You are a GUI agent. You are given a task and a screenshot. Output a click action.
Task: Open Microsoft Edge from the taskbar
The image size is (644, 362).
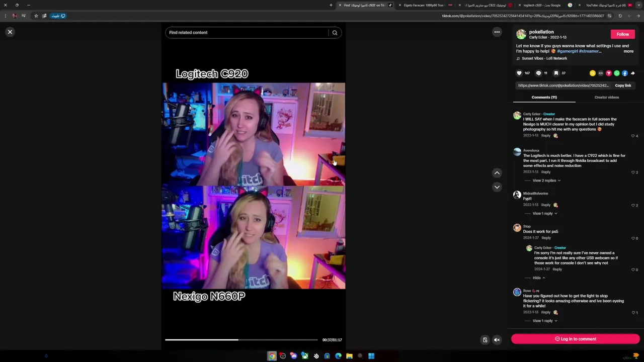(338, 356)
